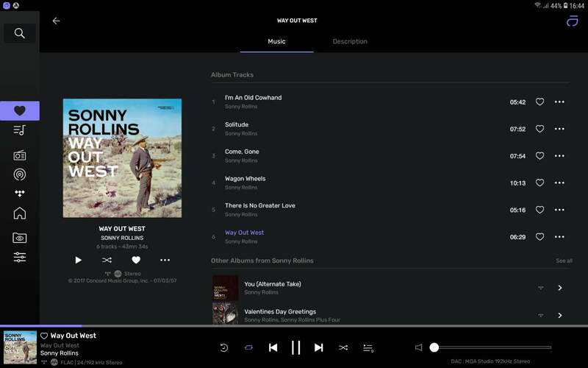
Task: Open the home icon in sidebar
Action: [x=20, y=213]
